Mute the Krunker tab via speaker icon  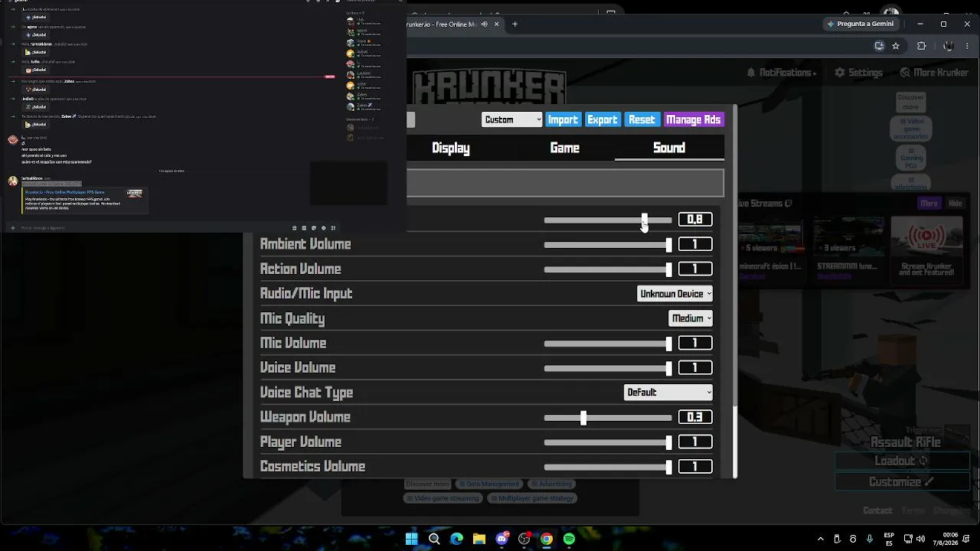pos(484,24)
